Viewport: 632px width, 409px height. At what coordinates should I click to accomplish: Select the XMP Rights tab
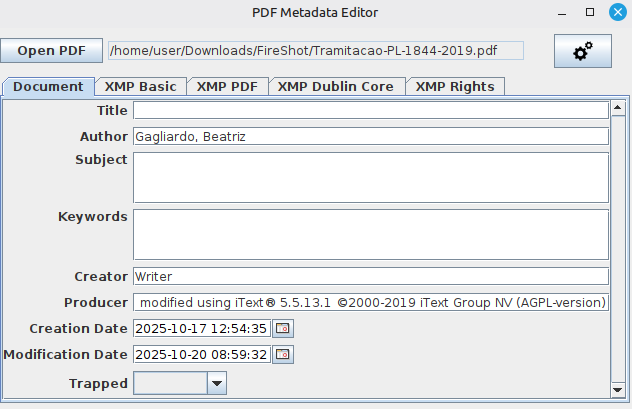[455, 86]
